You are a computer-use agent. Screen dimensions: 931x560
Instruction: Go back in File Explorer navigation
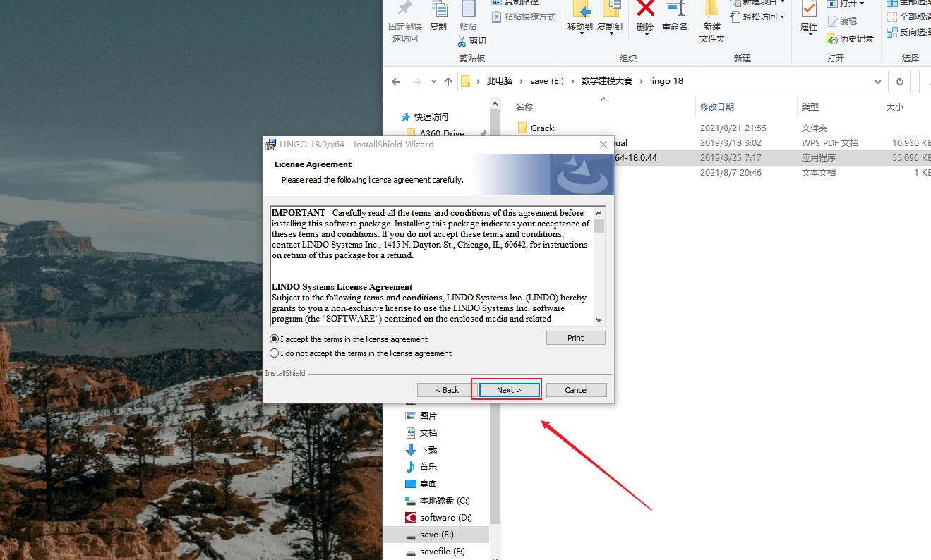click(396, 81)
